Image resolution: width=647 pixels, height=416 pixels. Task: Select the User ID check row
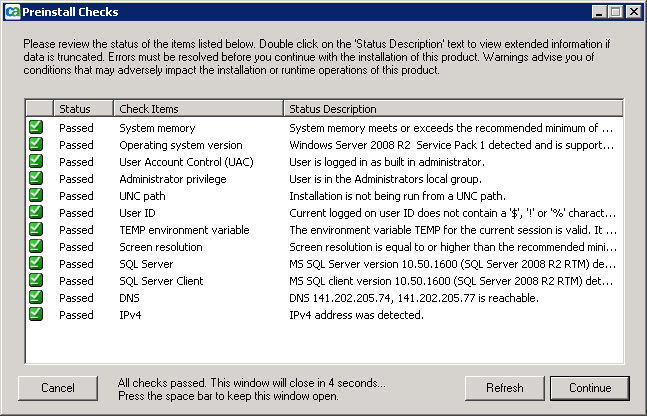137,213
